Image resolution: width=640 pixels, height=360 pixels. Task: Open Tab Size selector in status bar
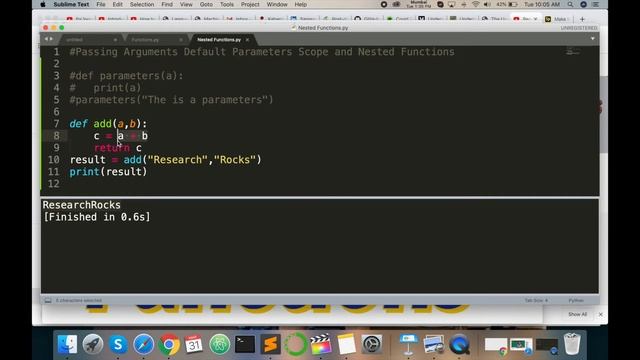click(536, 300)
